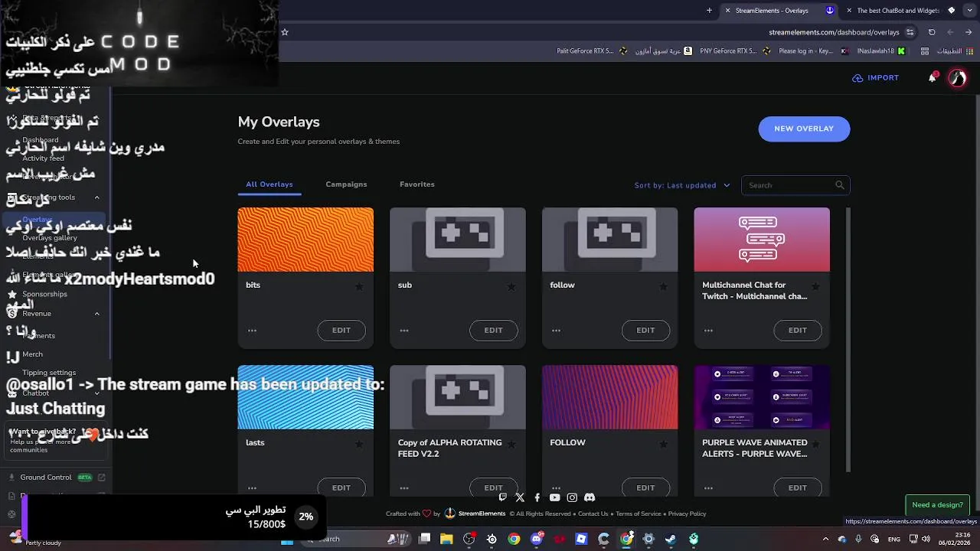
Task: Select the StreamElements - Overlays browser tab
Action: [779, 11]
